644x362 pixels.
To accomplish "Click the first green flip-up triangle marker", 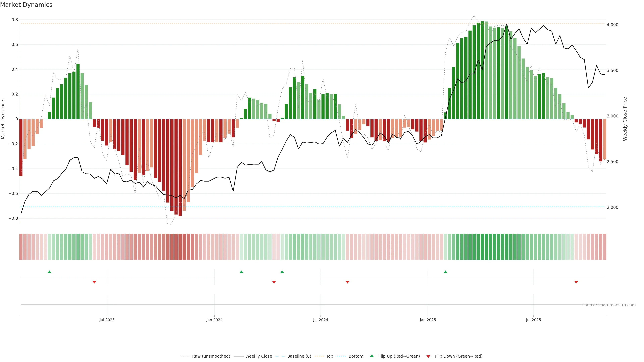I will [49, 272].
